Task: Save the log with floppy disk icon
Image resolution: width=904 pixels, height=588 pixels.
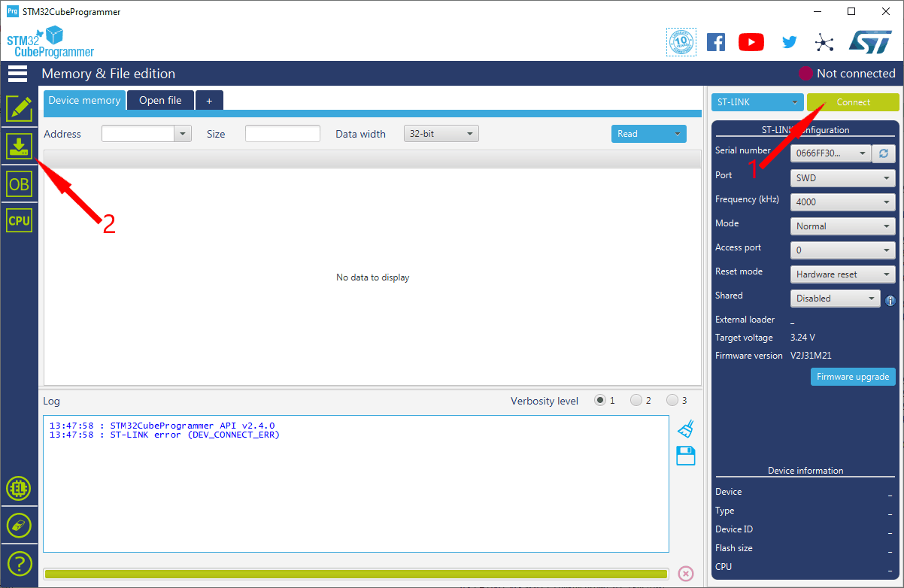Action: click(x=685, y=456)
